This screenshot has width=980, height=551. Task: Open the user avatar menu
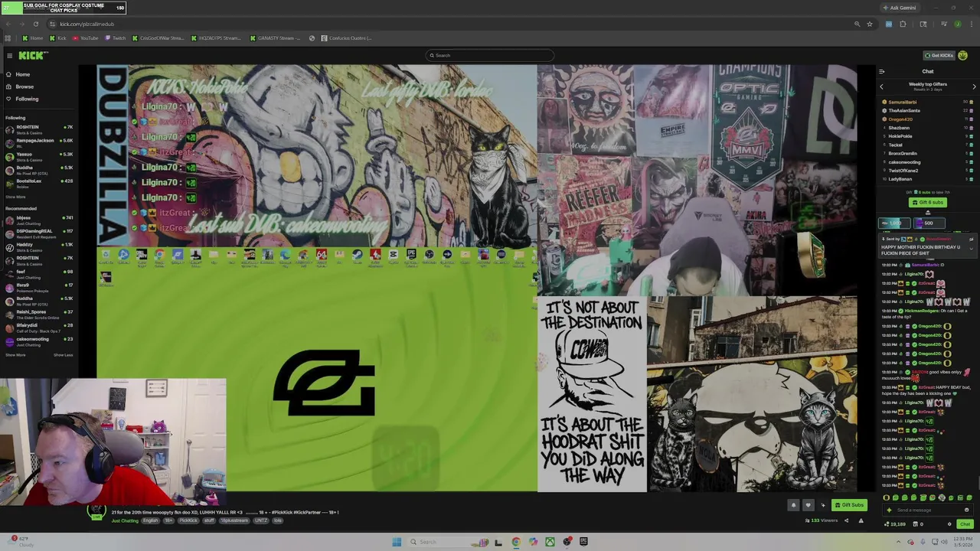[x=963, y=55]
